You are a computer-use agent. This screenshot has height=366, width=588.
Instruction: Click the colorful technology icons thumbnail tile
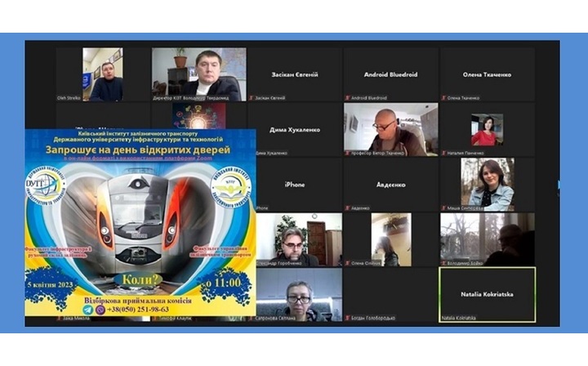199,116
